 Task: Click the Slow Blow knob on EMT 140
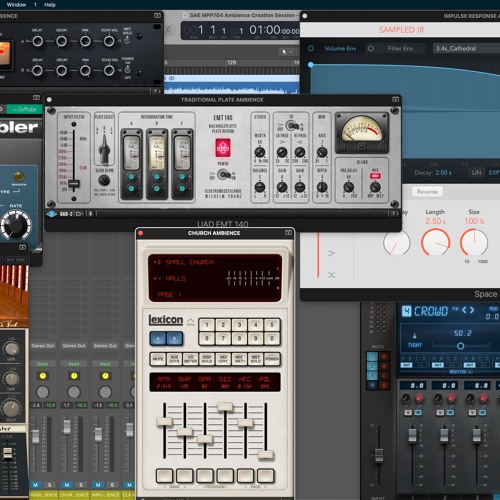coord(104,180)
